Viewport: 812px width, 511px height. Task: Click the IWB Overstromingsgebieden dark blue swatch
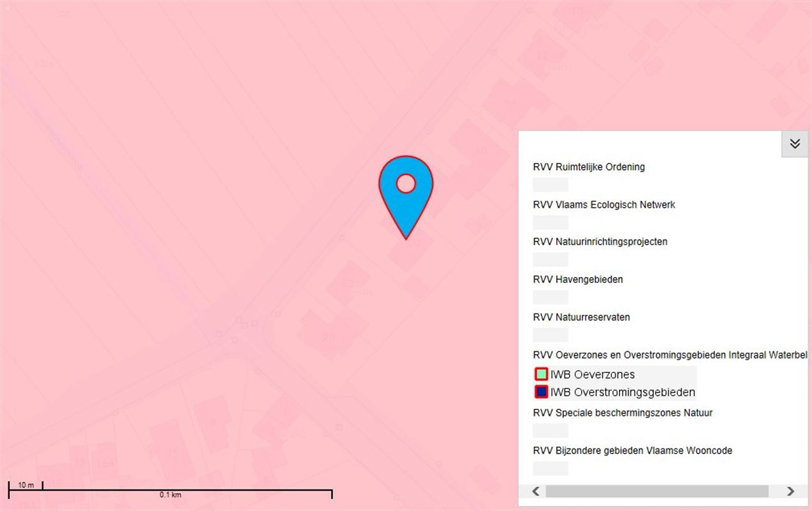(541, 392)
